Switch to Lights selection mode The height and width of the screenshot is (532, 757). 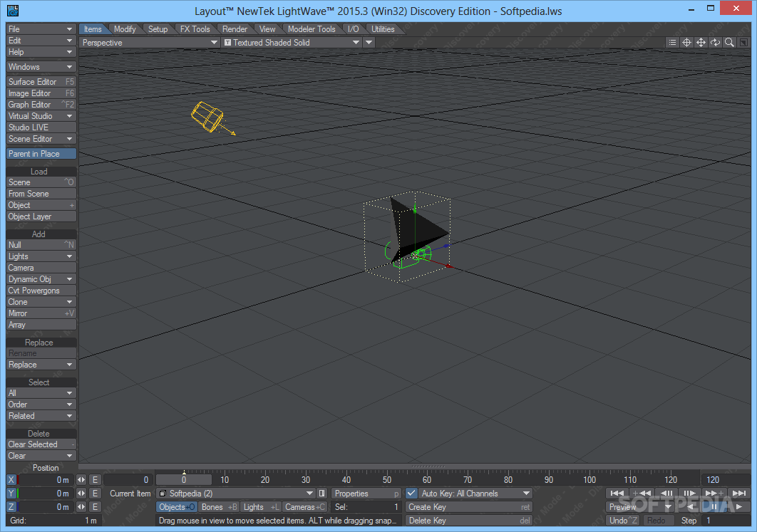coord(261,507)
